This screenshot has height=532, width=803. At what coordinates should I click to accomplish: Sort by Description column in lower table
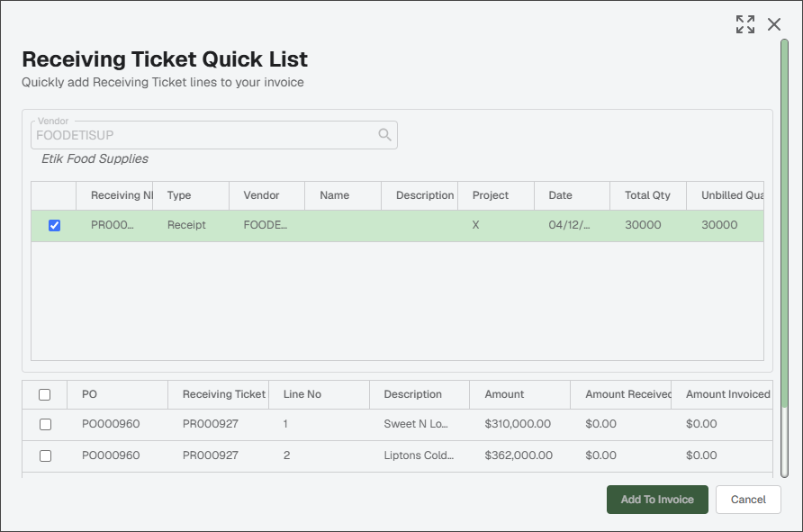pyautogui.click(x=420, y=394)
